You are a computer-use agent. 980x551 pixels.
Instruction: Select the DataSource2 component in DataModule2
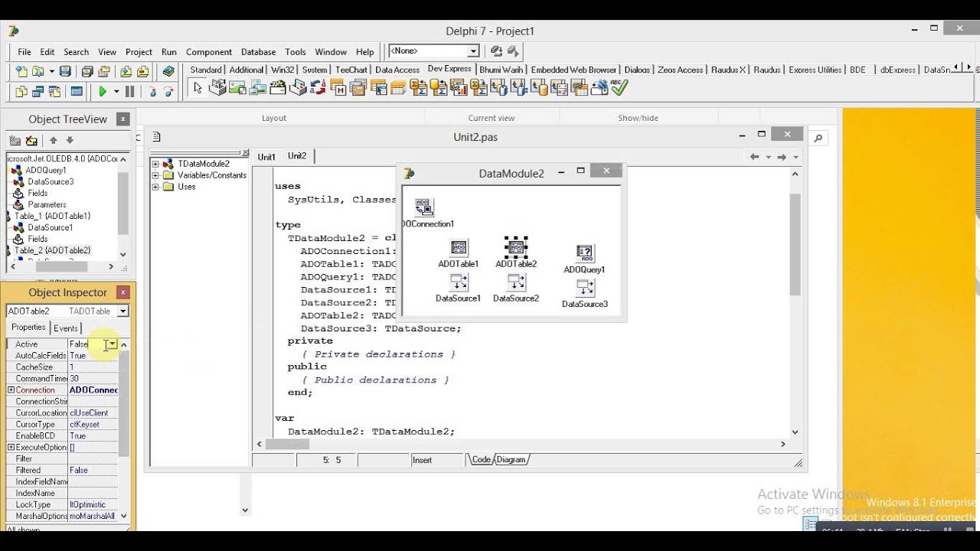click(x=516, y=282)
